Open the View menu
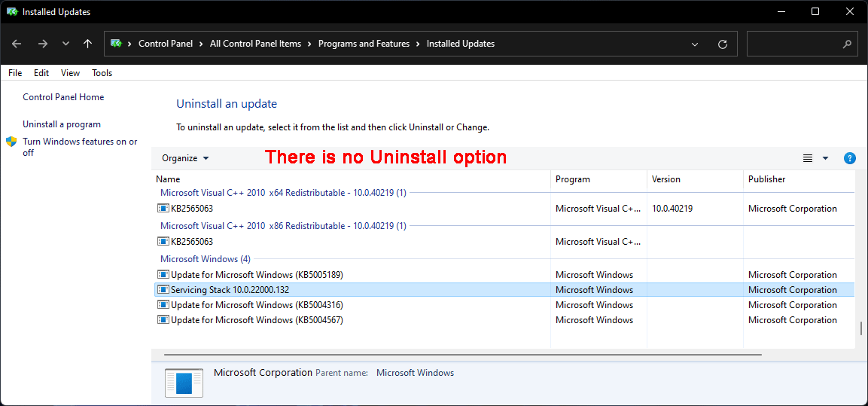 pos(70,72)
